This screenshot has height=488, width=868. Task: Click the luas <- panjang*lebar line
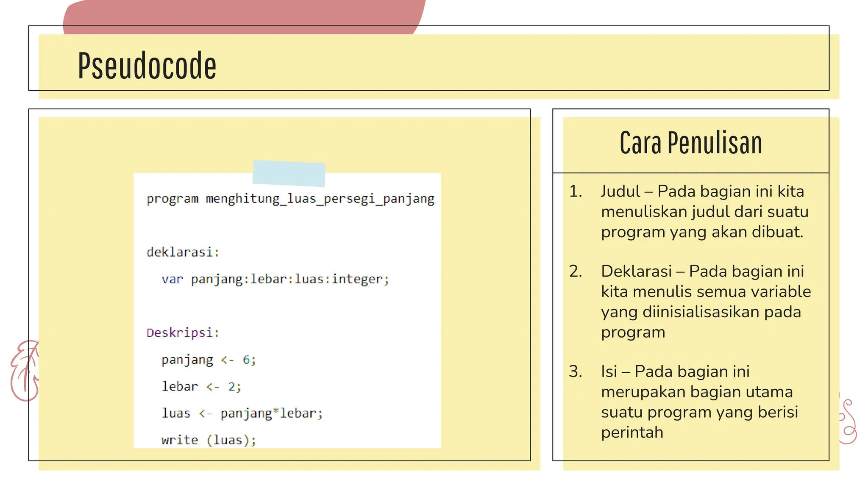pos(242,413)
